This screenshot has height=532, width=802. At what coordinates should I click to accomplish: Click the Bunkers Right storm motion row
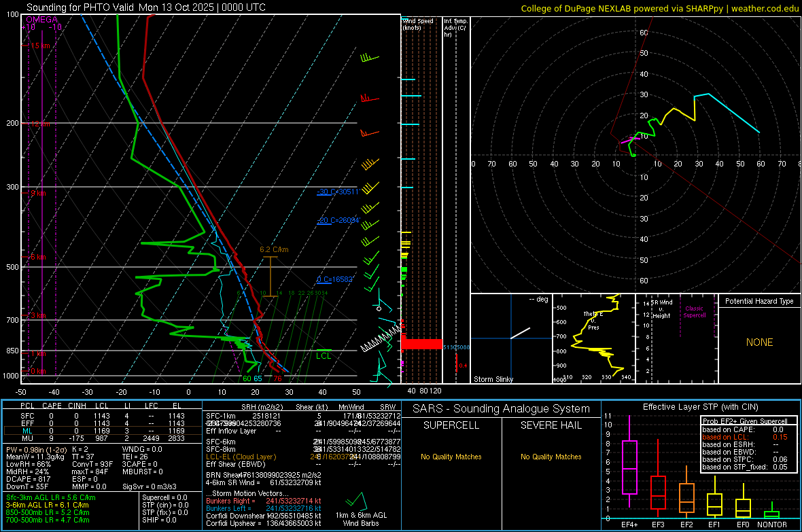coord(264,501)
